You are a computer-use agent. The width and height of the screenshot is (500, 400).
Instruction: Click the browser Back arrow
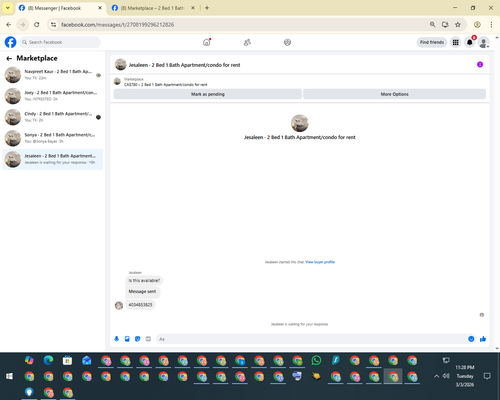pyautogui.click(x=9, y=25)
